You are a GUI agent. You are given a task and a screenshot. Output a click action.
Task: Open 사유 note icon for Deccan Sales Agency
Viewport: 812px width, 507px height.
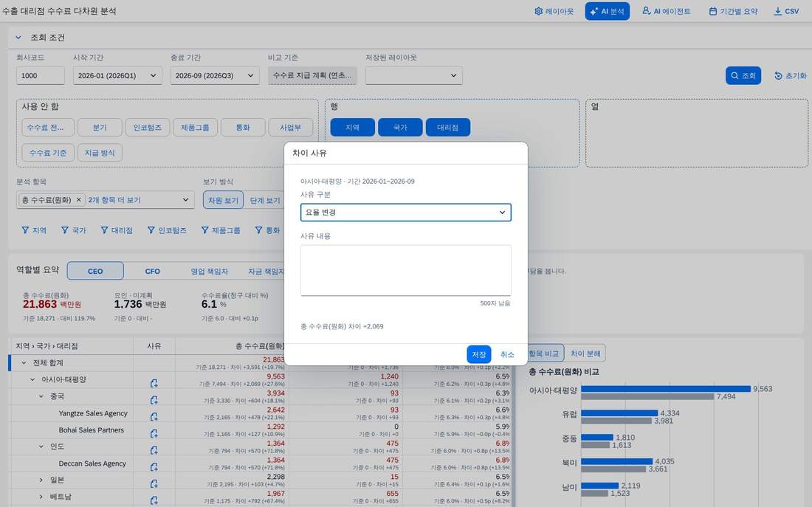(x=154, y=466)
